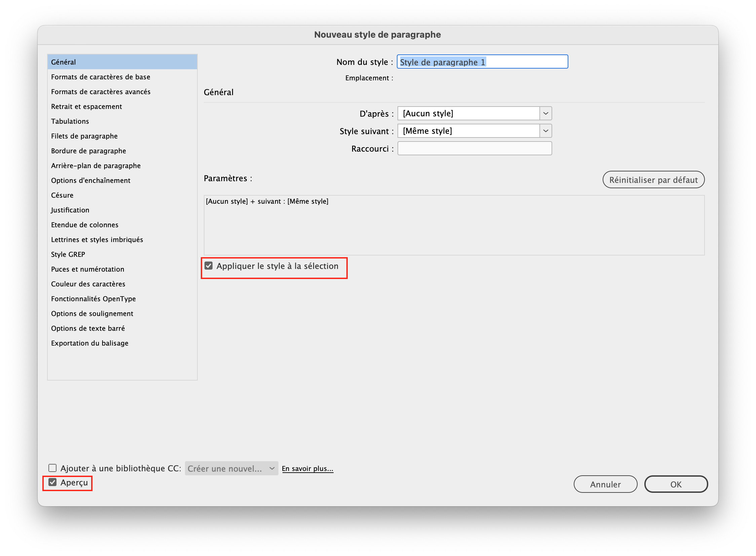Open the Style GREP settings

pos(68,254)
